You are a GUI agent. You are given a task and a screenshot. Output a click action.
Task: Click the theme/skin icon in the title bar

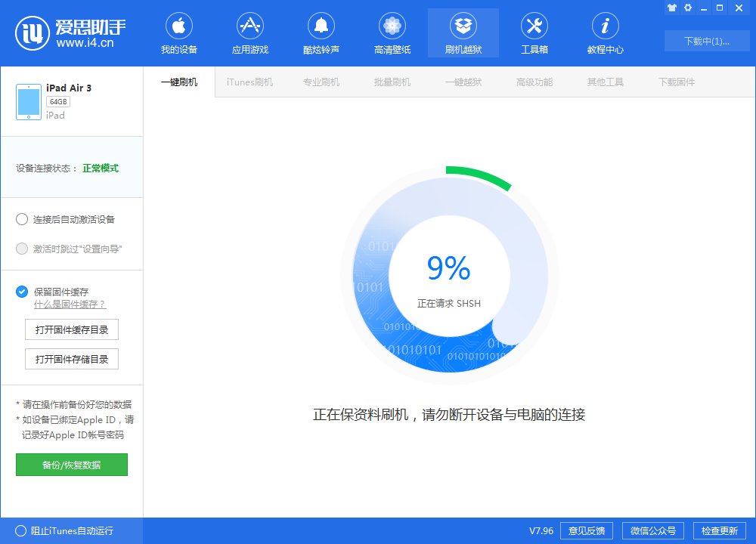pos(672,8)
